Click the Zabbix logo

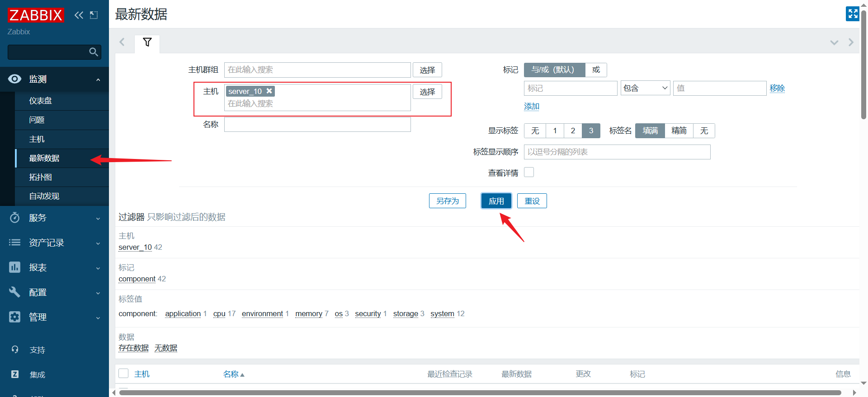36,15
